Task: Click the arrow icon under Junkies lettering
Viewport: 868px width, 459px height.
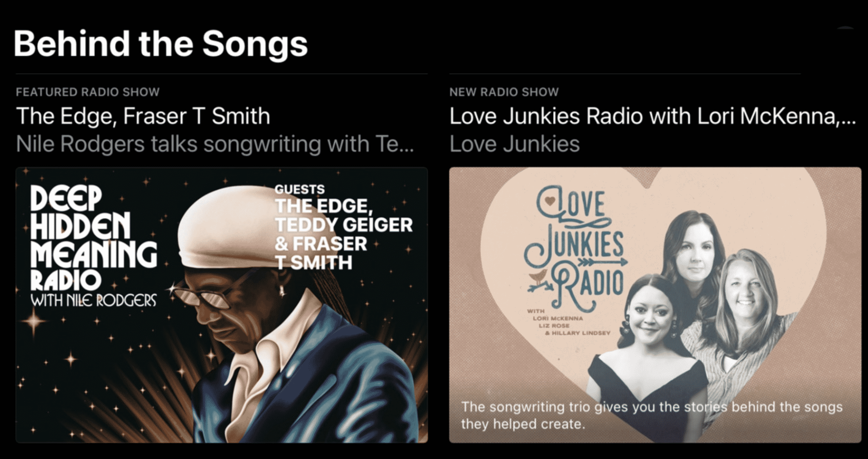Action: [608, 262]
